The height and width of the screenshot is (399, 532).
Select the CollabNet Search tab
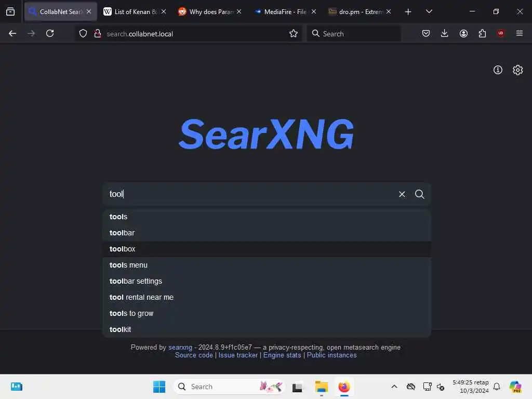(x=61, y=11)
